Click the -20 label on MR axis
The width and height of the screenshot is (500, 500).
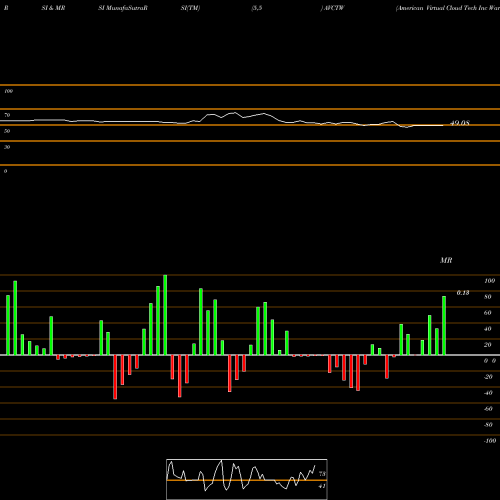point(488,377)
